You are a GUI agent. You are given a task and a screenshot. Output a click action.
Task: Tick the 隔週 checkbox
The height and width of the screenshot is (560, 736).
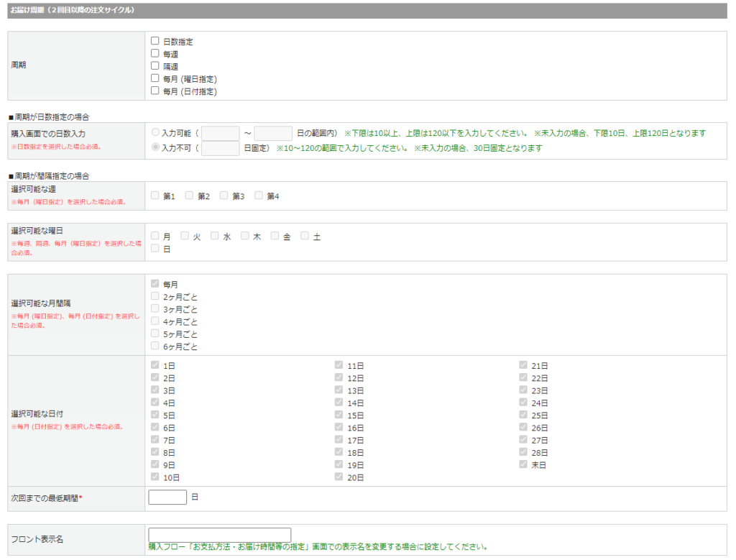[155, 65]
